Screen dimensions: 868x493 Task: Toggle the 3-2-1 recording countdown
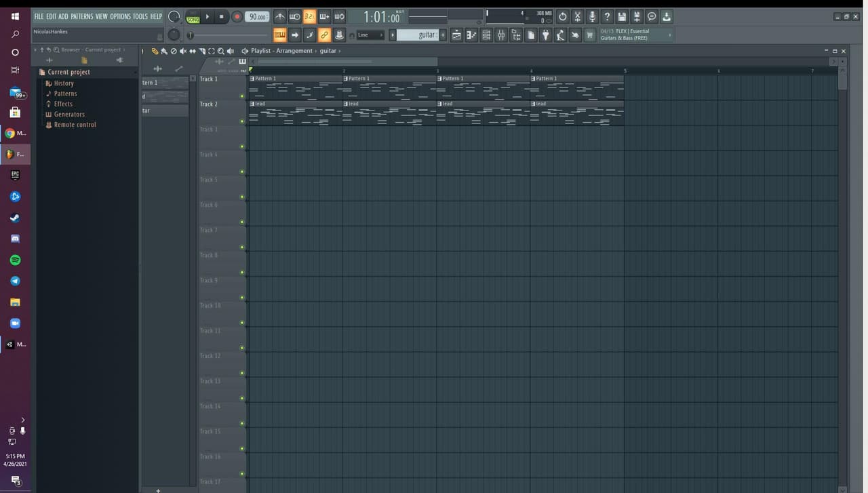click(309, 16)
